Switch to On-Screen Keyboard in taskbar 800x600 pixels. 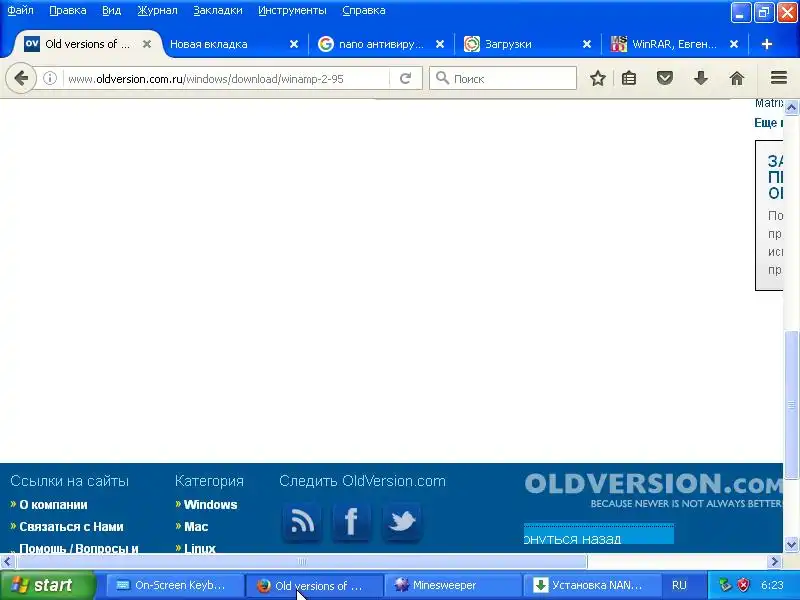coord(174,585)
